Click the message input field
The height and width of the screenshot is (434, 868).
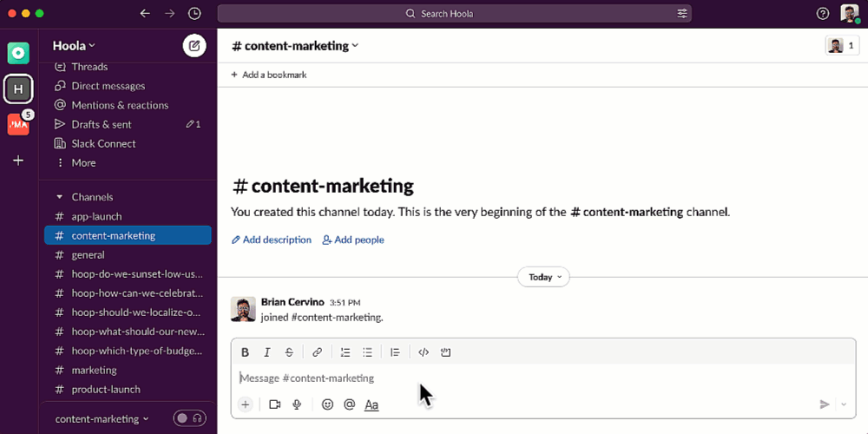pos(521,378)
